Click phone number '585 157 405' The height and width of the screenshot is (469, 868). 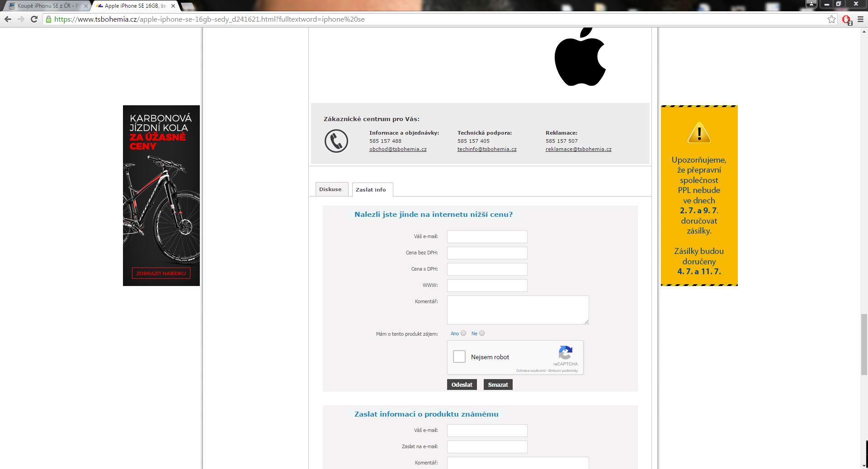pyautogui.click(x=473, y=141)
